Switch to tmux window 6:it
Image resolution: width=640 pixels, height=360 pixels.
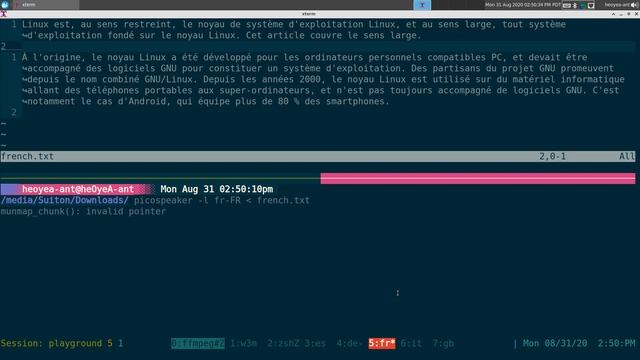[411, 343]
